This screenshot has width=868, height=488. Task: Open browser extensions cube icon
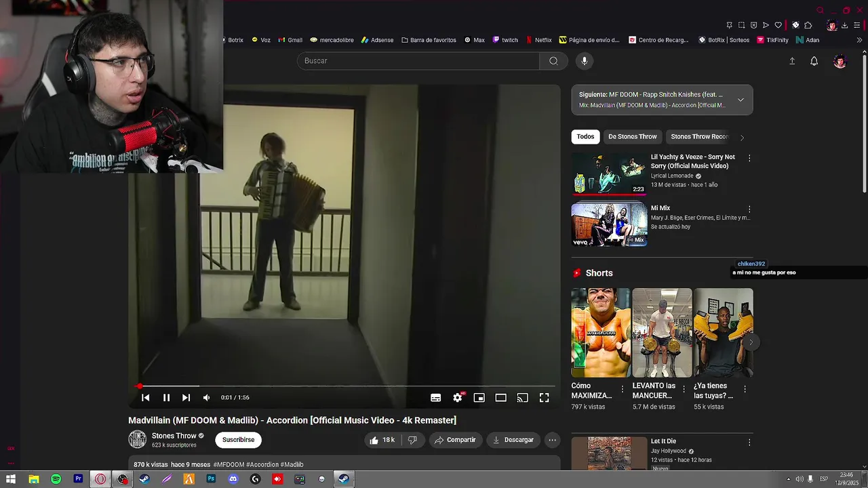point(808,25)
